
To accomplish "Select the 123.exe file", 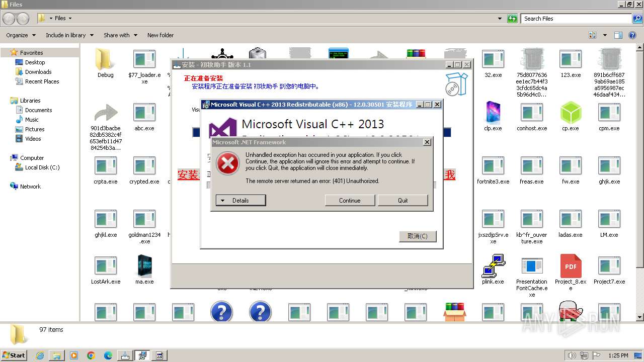I will (x=571, y=64).
